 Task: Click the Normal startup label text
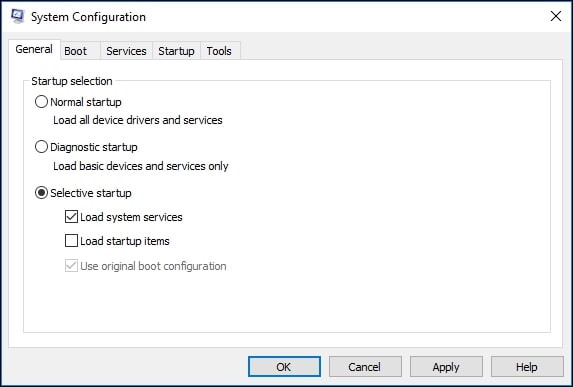tap(86, 102)
